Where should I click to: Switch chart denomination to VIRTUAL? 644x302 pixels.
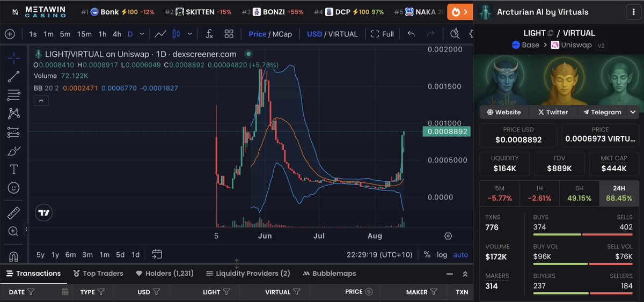tap(342, 34)
